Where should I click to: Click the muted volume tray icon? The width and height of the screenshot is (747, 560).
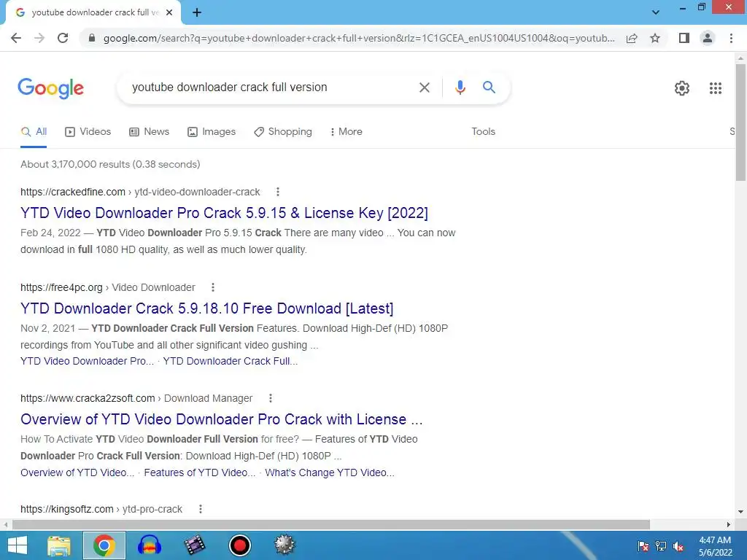pos(678,546)
